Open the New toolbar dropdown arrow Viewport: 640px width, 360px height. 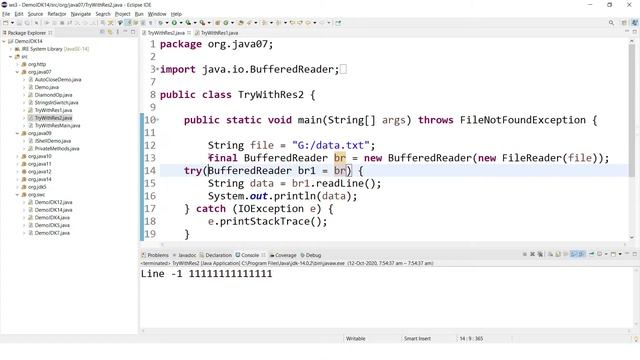(x=12, y=23)
